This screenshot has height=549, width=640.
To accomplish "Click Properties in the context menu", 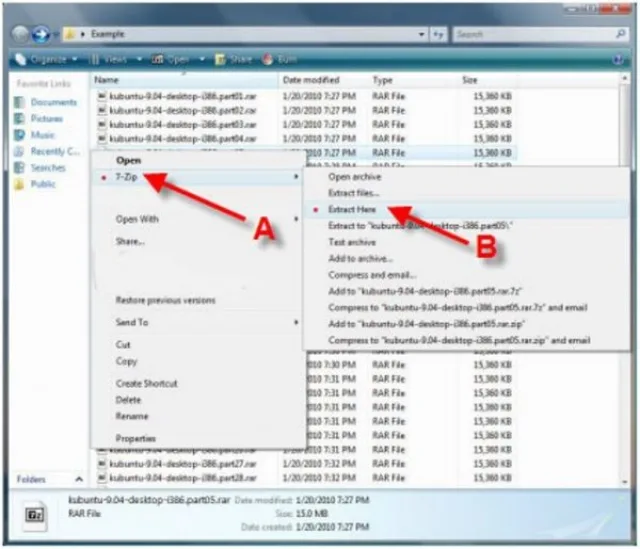I will (x=136, y=438).
